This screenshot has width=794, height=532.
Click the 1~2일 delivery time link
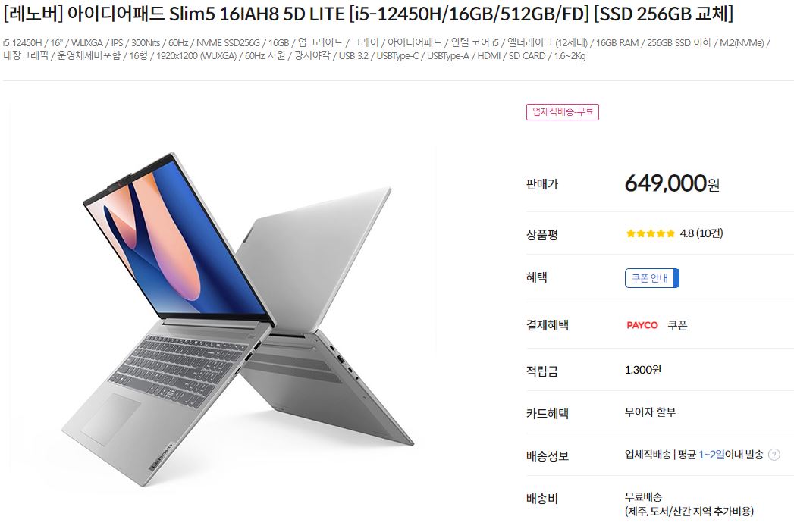[x=711, y=455]
